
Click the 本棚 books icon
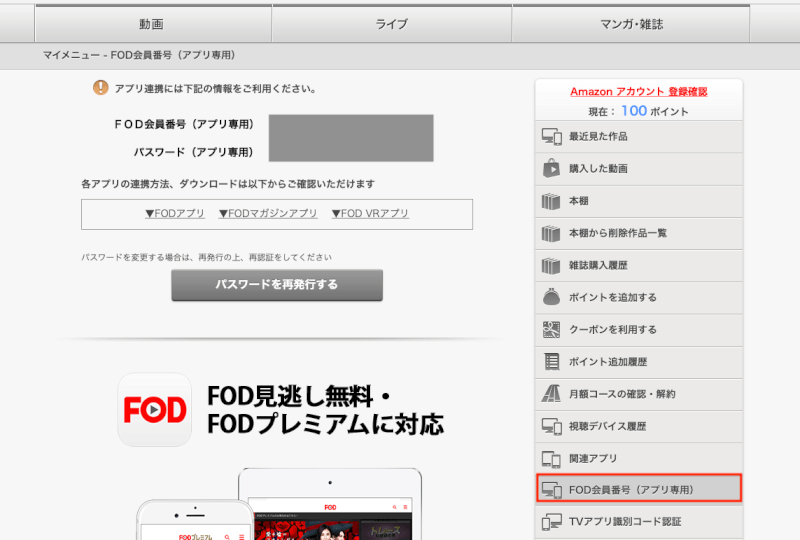(x=551, y=201)
